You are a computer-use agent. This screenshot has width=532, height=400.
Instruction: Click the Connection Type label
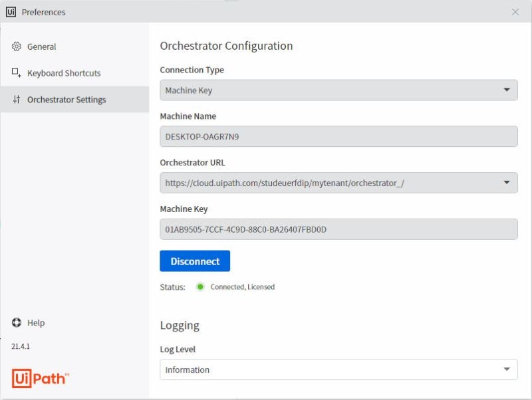tap(192, 70)
